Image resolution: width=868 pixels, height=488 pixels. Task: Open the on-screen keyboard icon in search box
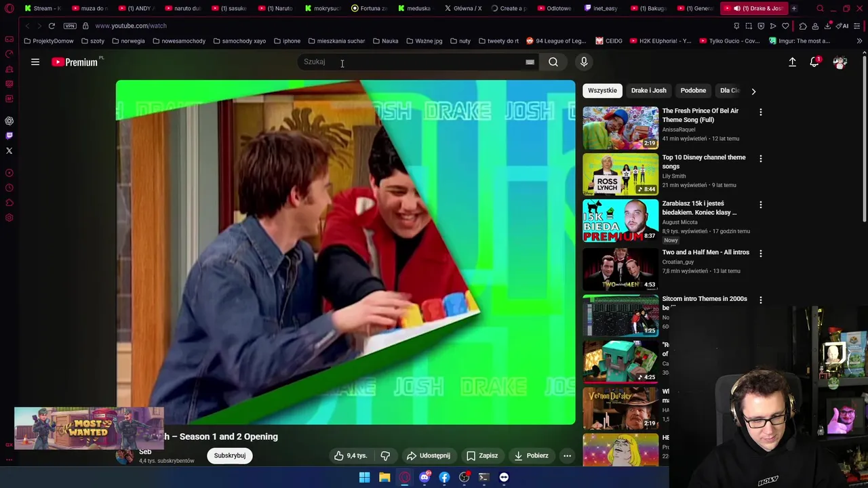point(530,62)
